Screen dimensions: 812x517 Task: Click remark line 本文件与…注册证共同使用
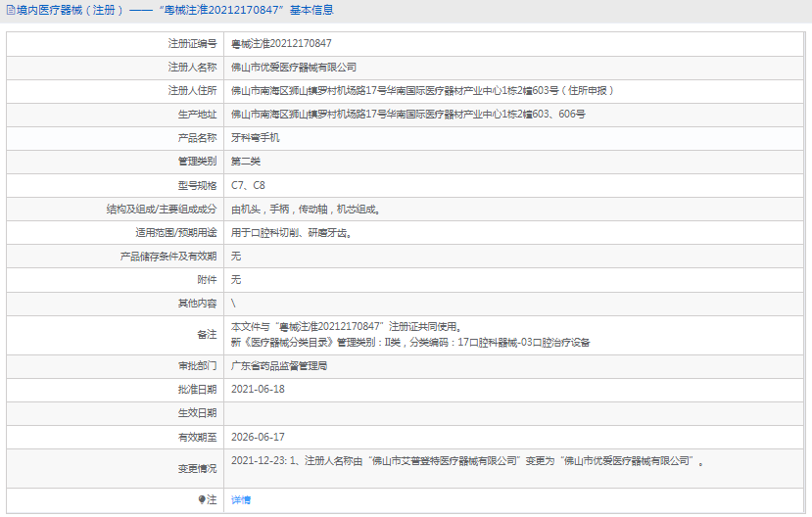tap(346, 327)
